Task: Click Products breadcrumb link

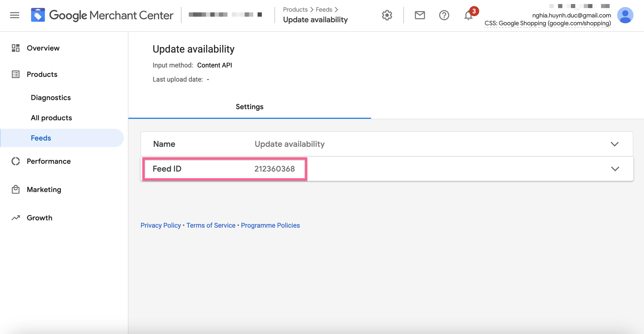Action: (295, 10)
